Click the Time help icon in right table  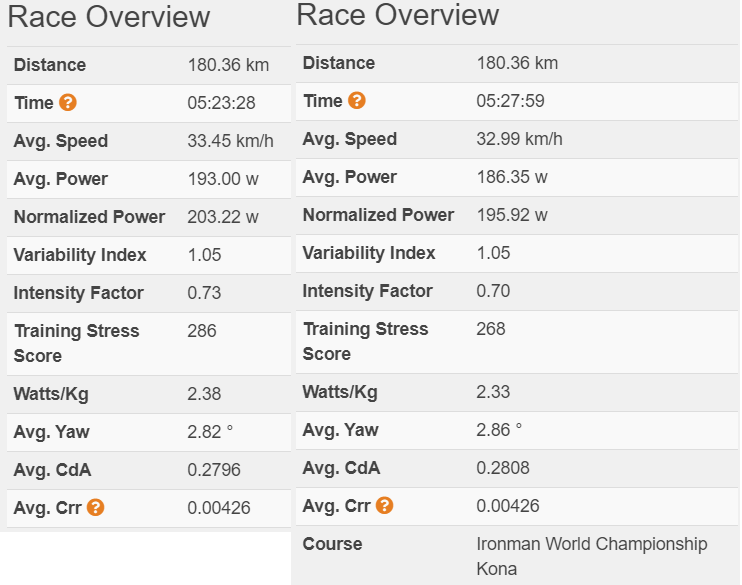click(x=357, y=100)
